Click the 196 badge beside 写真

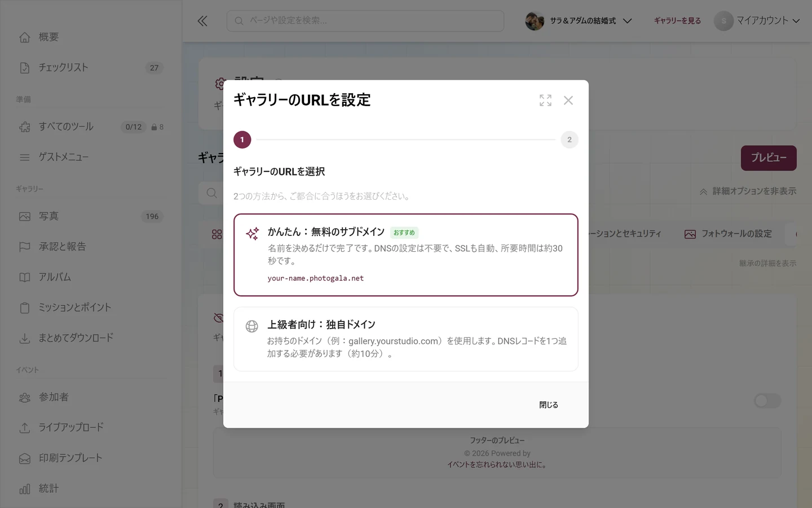[152, 217]
